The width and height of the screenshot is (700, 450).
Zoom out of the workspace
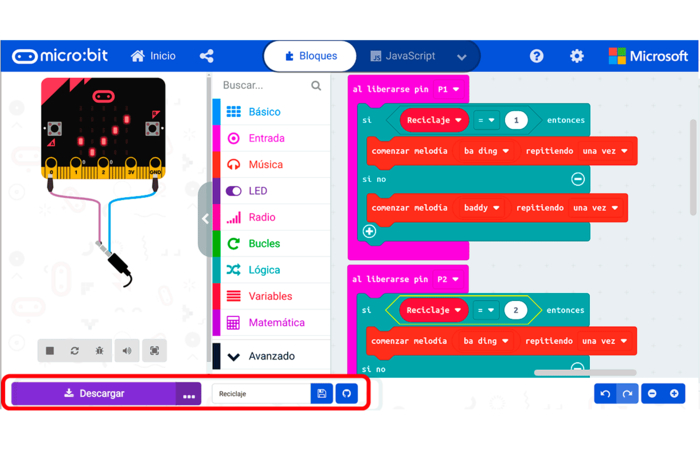pyautogui.click(x=652, y=394)
